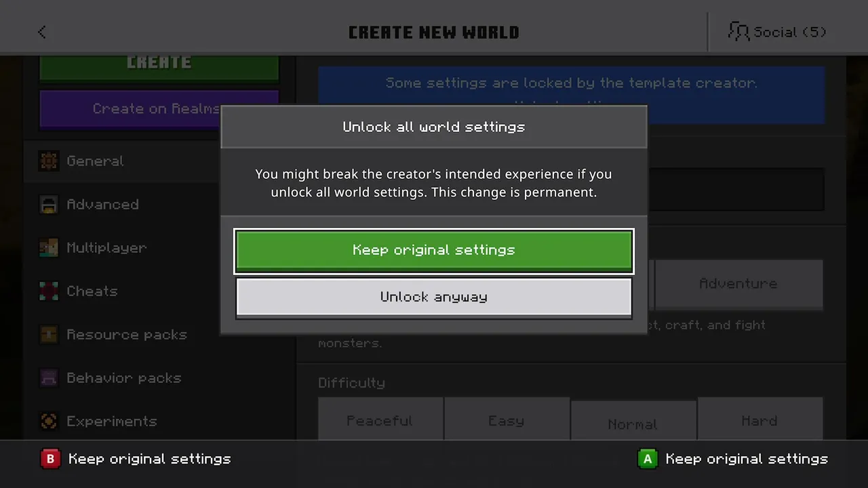Viewport: 868px width, 488px height.
Task: Open the Advanced tab label
Action: point(102,205)
